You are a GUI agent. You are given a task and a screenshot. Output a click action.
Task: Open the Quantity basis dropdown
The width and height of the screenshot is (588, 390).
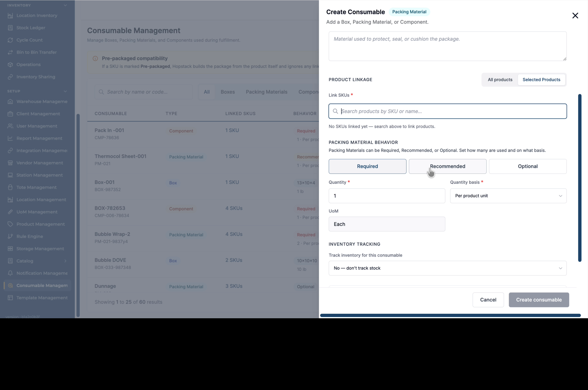pos(508,196)
